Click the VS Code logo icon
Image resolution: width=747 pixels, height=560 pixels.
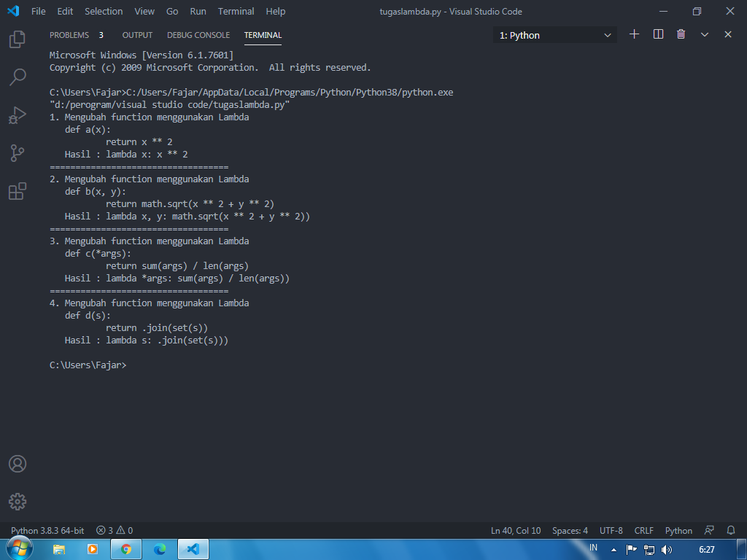point(13,11)
